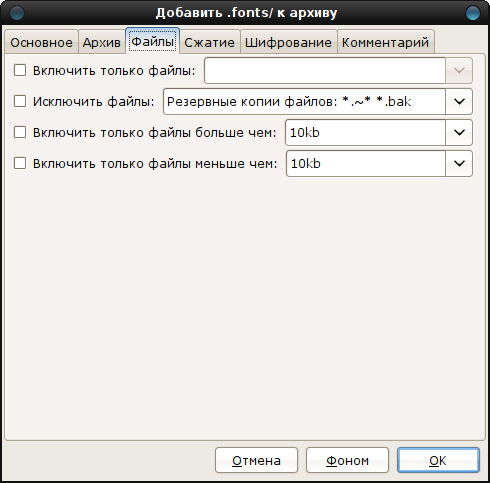
Task: Select the Файлы tab
Action: pyautogui.click(x=152, y=41)
